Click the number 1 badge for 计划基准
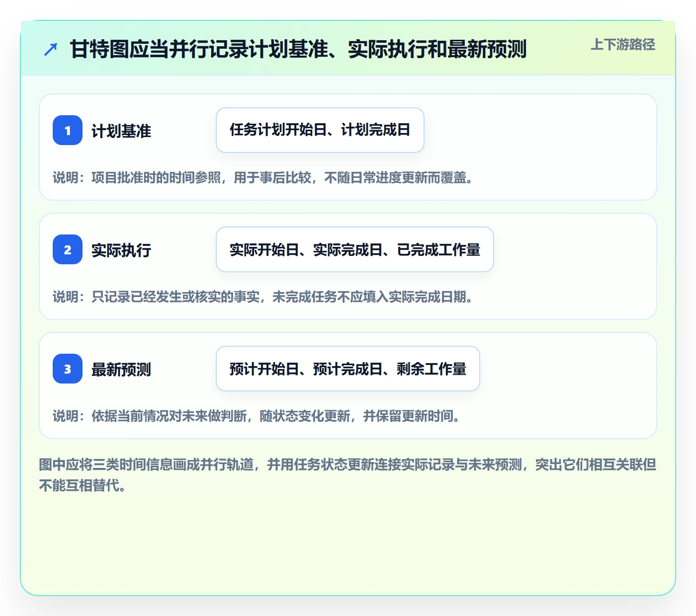Image resolution: width=696 pixels, height=616 pixels. [68, 130]
